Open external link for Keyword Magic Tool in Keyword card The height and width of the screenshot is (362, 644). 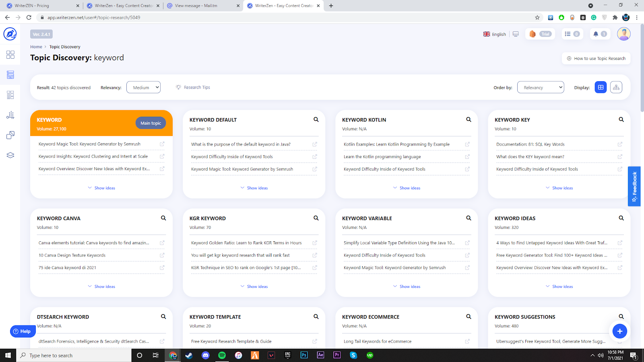tap(162, 144)
